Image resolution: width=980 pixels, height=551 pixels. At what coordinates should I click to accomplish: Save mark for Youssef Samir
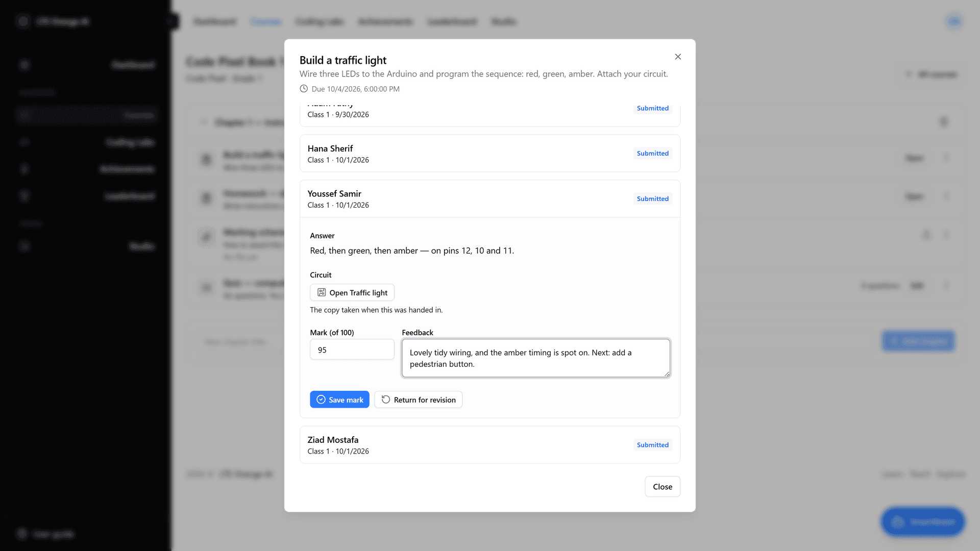pos(339,399)
